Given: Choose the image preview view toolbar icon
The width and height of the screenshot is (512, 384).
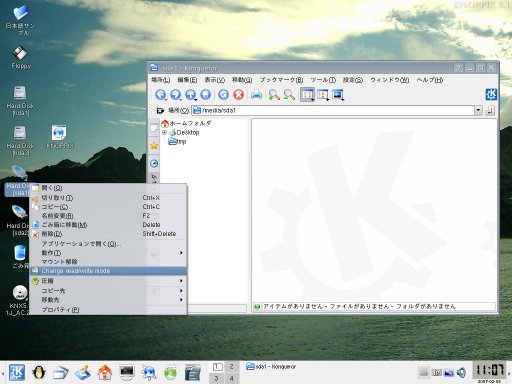Looking at the screenshot, I should (338, 95).
